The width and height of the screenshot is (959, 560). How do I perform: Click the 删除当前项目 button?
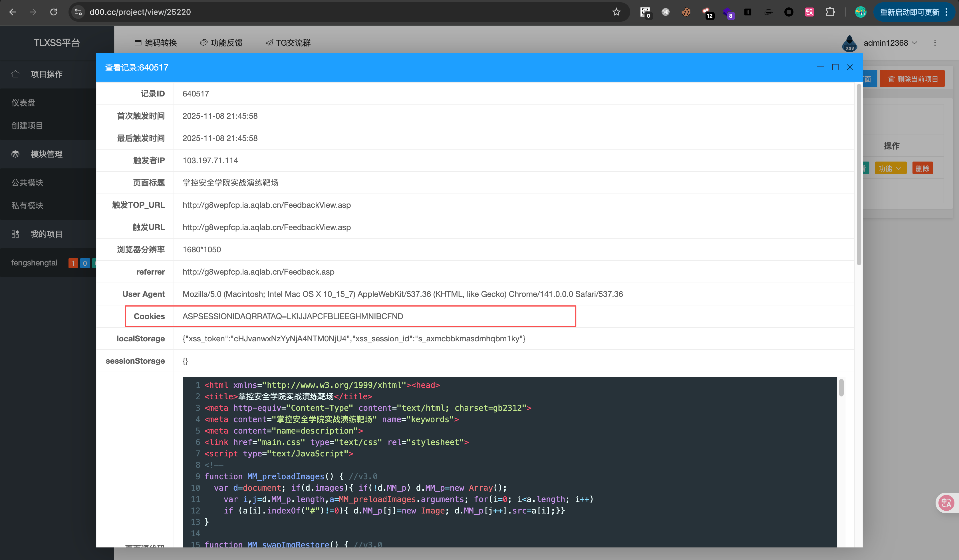(912, 79)
